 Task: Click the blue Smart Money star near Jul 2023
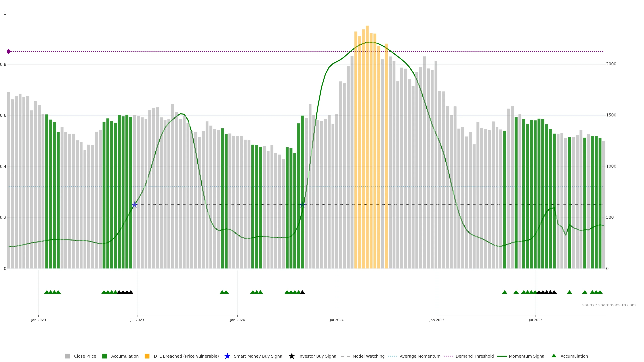click(135, 205)
